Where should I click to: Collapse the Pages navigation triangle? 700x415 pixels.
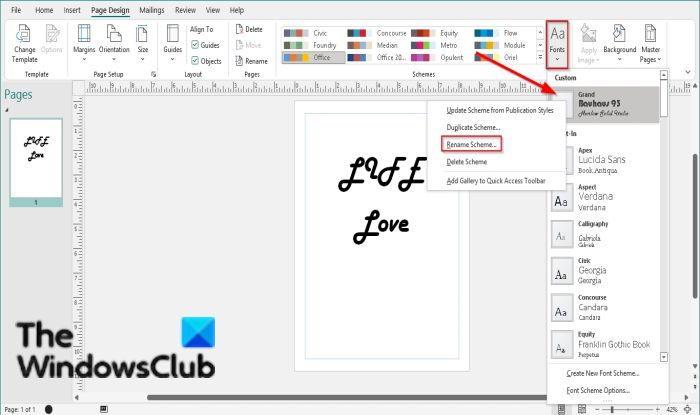(x=7, y=110)
